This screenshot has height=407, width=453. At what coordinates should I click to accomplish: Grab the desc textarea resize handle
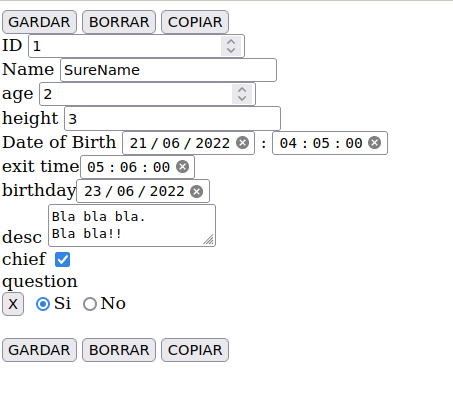209,240
